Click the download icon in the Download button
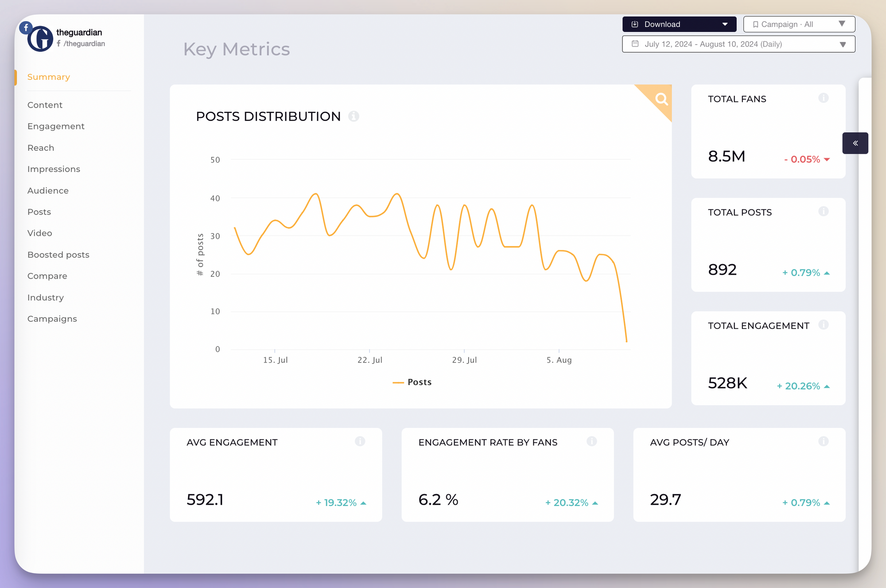 pos(634,24)
